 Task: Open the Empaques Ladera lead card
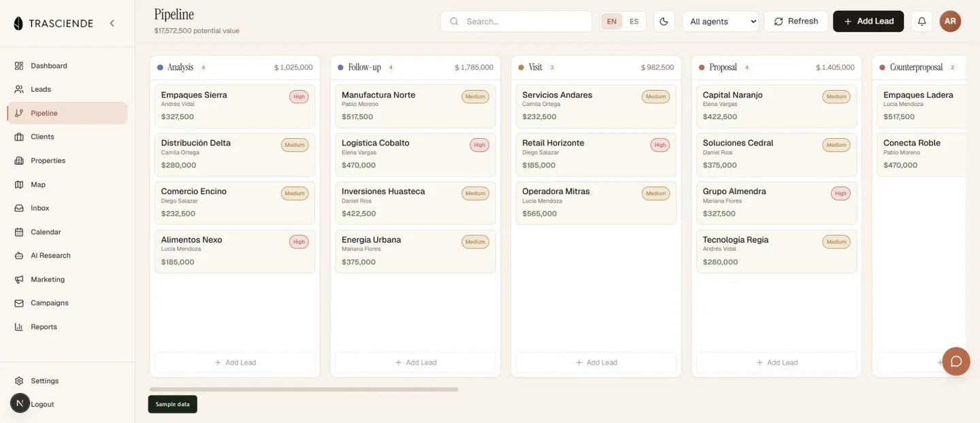pyautogui.click(x=922, y=106)
